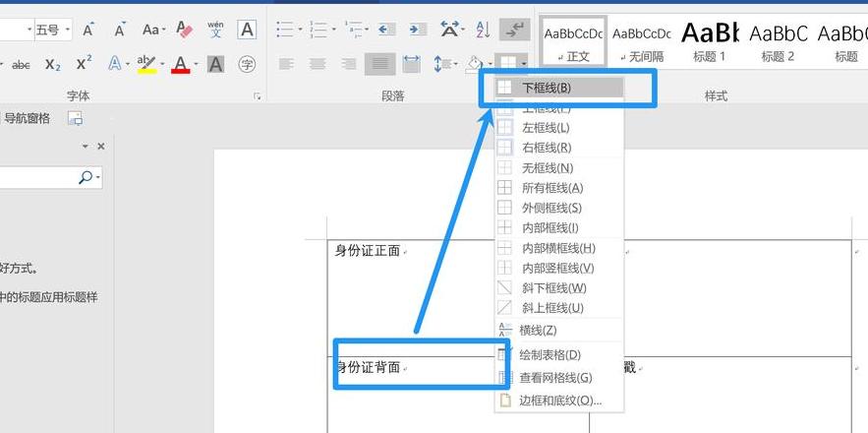Click the navigation search magnifier
This screenshot has width=868, height=433.
point(86,177)
